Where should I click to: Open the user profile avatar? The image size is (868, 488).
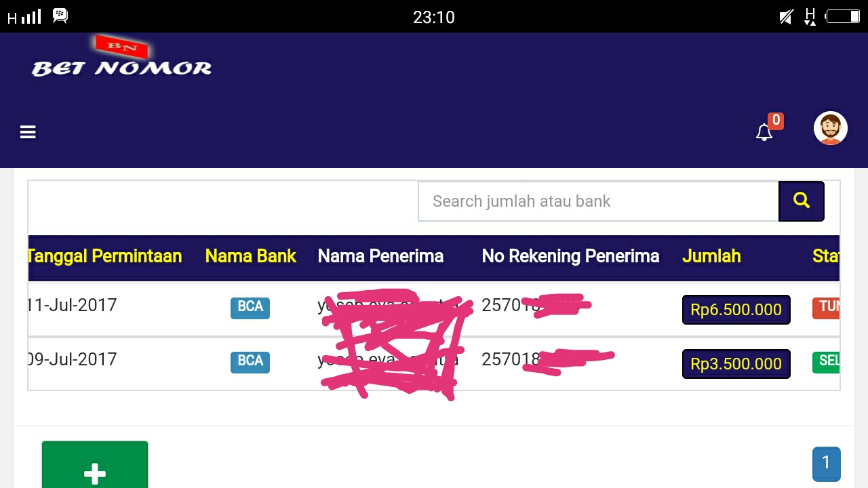830,128
